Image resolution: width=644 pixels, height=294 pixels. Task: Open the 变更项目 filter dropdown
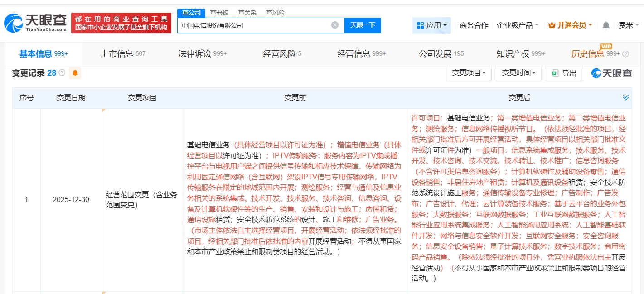[469, 73]
